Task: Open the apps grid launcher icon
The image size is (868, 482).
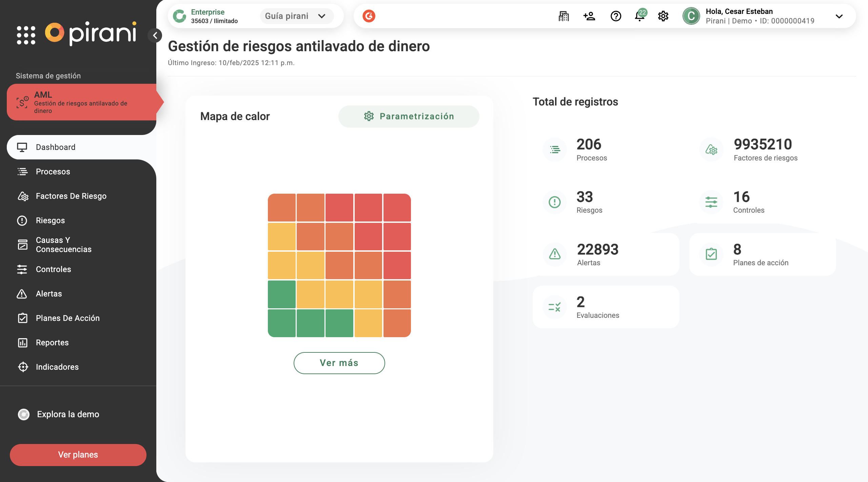Action: 26,35
